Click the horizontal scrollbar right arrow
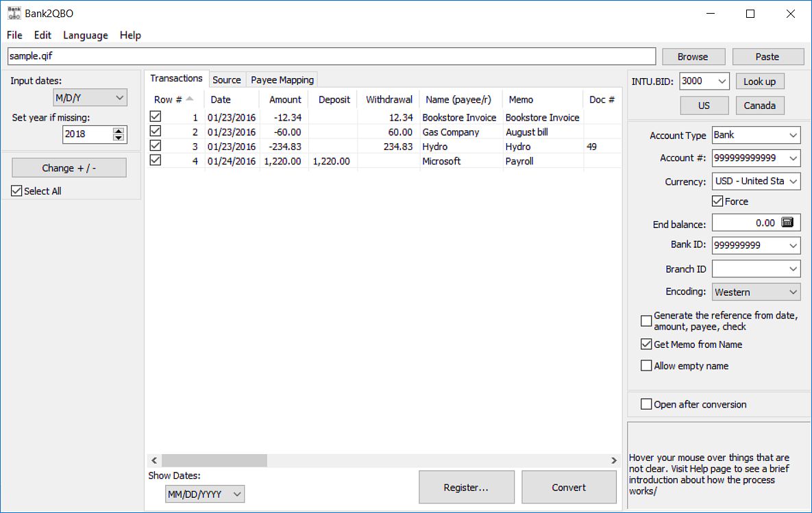812x513 pixels. (x=614, y=460)
